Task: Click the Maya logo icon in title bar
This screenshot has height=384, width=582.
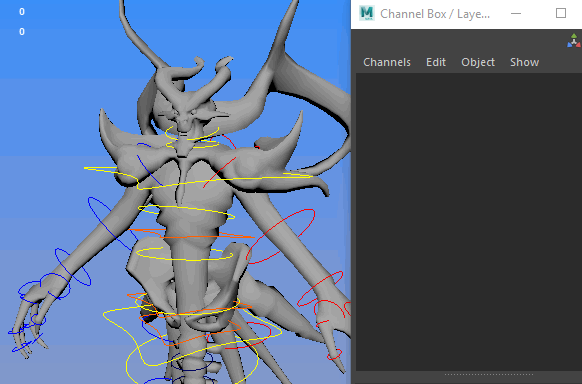Action: [x=367, y=13]
